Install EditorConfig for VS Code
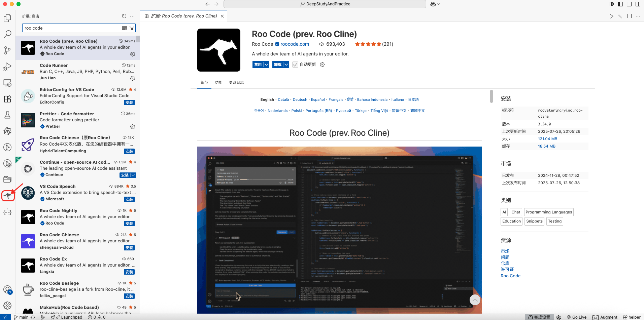Image resolution: width=644 pixels, height=320 pixels. (129, 103)
